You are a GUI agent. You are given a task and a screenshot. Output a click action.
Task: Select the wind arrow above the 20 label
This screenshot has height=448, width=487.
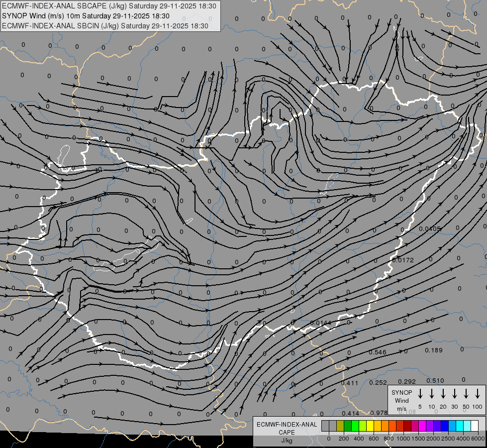click(x=443, y=394)
